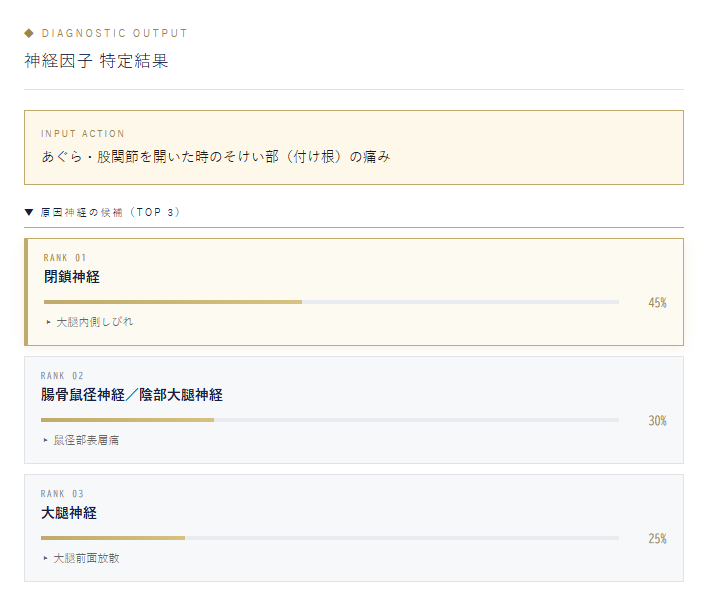Click the 大腿前面放散 symptom text
The height and width of the screenshot is (594, 709).
tap(86, 558)
